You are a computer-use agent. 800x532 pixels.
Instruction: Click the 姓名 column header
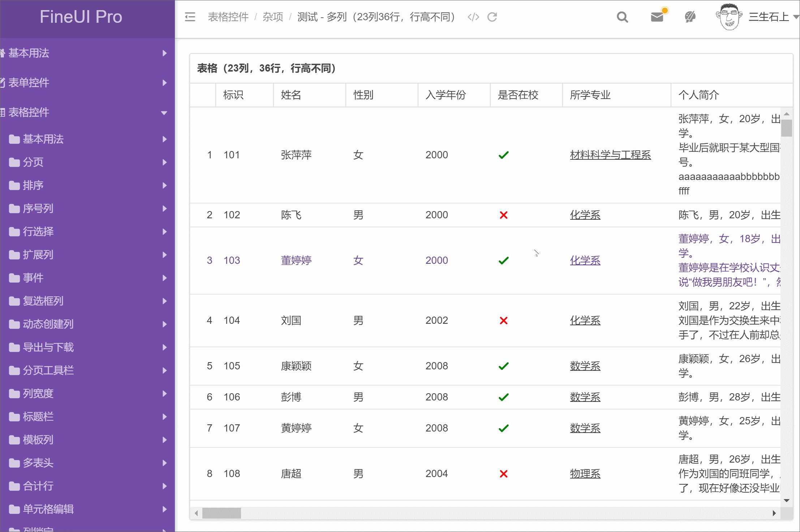coord(309,95)
